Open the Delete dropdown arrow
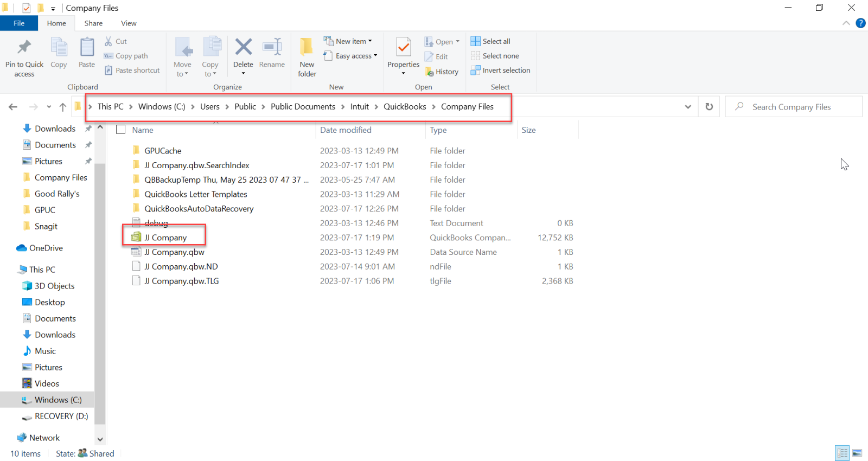The height and width of the screenshot is (461, 868). point(244,73)
